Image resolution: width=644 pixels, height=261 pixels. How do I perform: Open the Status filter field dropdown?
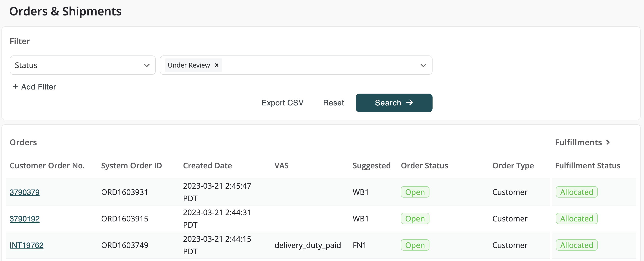click(83, 65)
